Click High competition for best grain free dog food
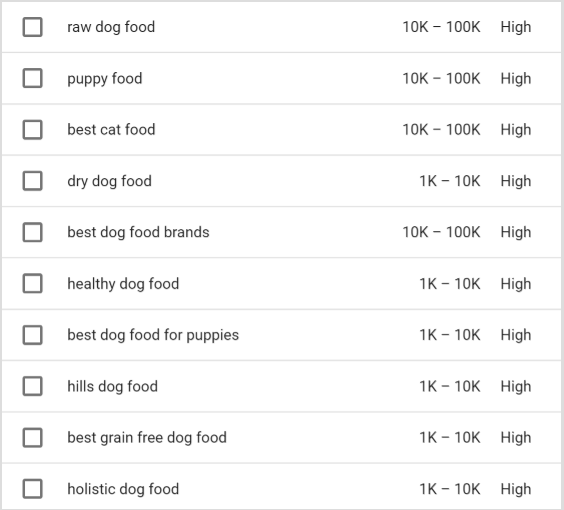Image resolution: width=564 pixels, height=510 pixels. click(x=516, y=438)
